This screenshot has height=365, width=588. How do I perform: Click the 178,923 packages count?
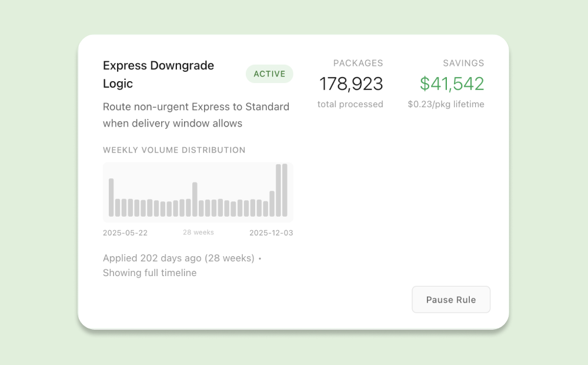click(x=351, y=84)
